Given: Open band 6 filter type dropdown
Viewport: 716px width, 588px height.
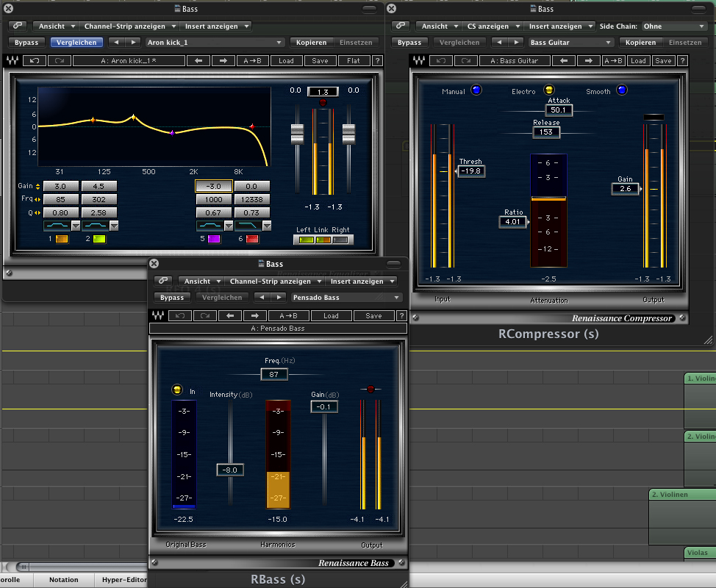Looking at the screenshot, I should [267, 226].
